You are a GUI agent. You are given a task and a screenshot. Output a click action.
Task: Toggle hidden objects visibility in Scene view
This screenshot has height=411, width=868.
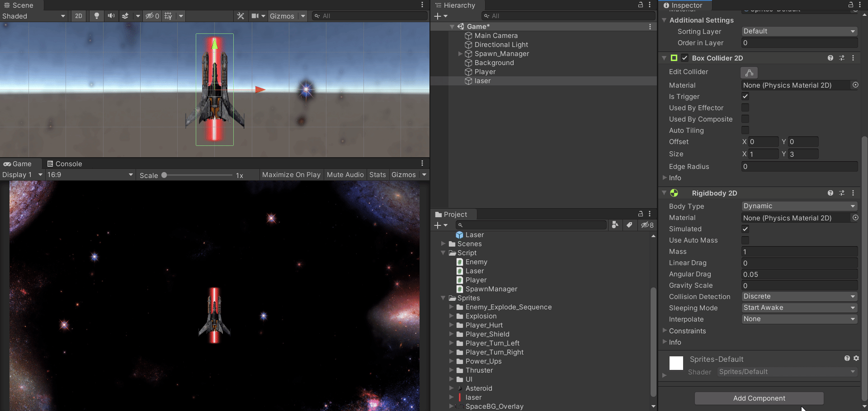[x=152, y=16]
